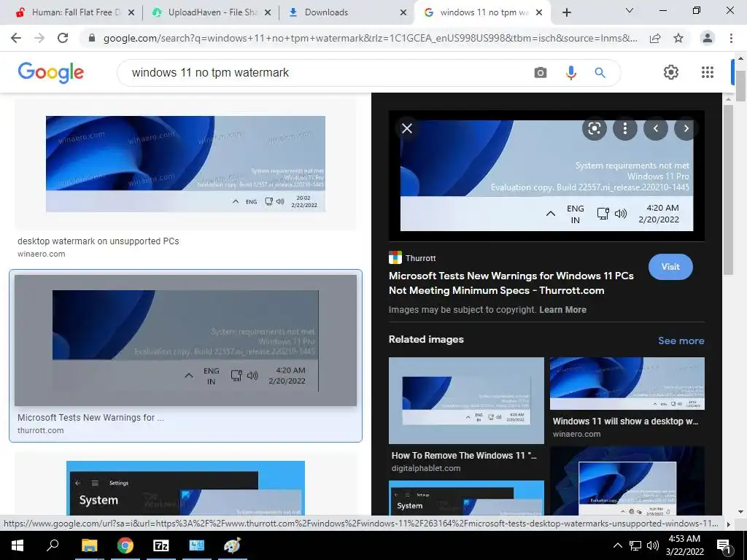Open winaero desktop watermark thumbnail
747x560 pixels.
(x=185, y=164)
